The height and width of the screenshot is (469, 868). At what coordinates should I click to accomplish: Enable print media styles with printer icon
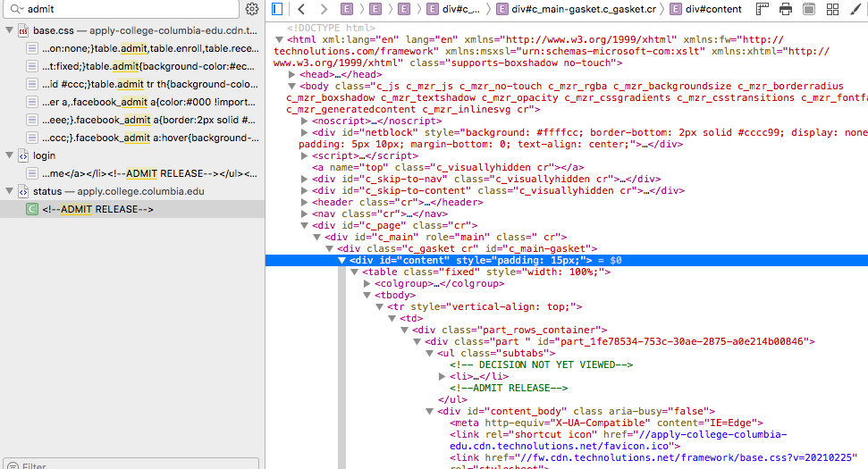point(786,9)
